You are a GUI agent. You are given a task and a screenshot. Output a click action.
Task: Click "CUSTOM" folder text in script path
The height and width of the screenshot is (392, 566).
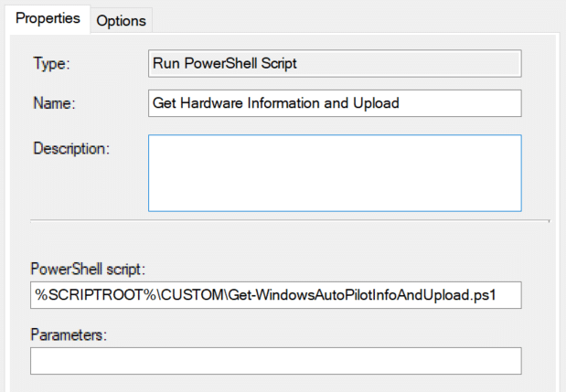tap(193, 295)
